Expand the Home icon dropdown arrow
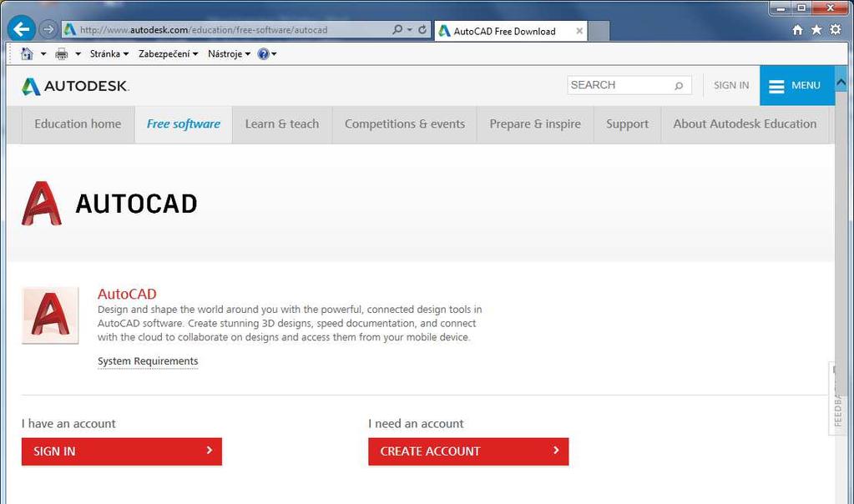The image size is (854, 504). (43, 54)
